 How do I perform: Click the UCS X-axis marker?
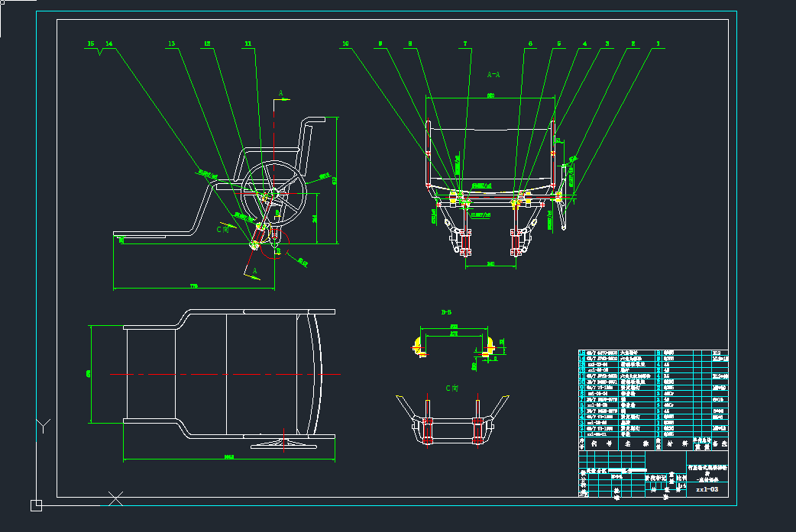click(x=115, y=499)
